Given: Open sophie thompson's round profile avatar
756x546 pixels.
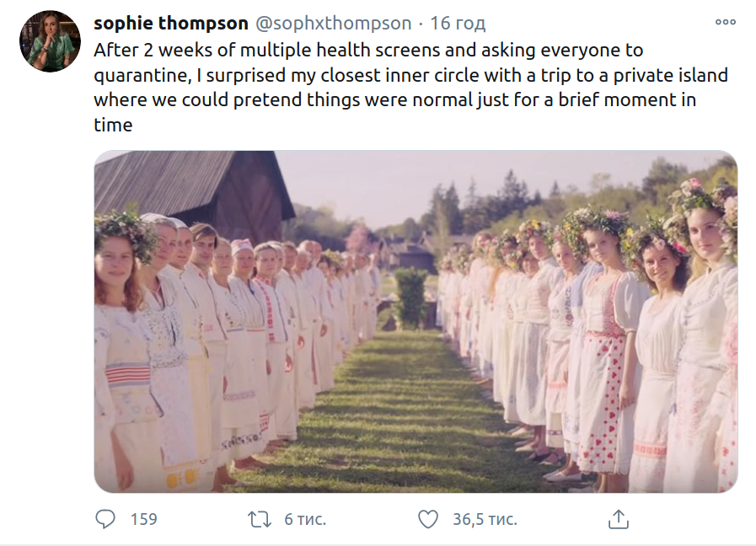Looking at the screenshot, I should point(49,41).
